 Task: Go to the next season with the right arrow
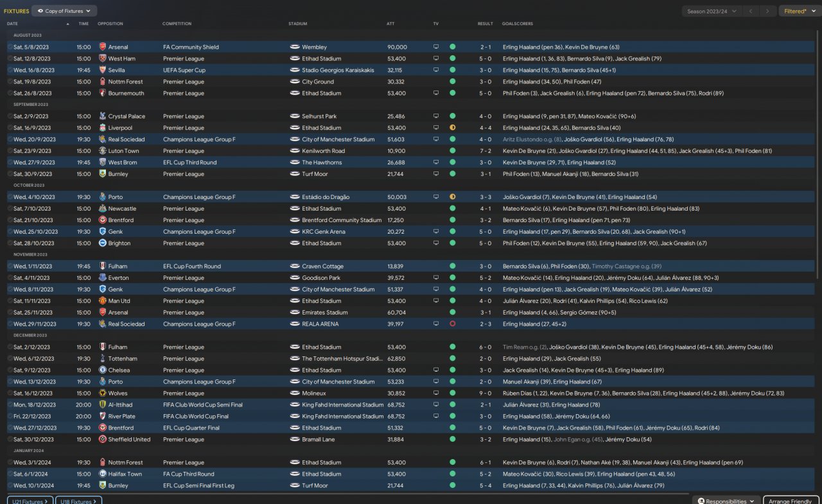(x=767, y=11)
